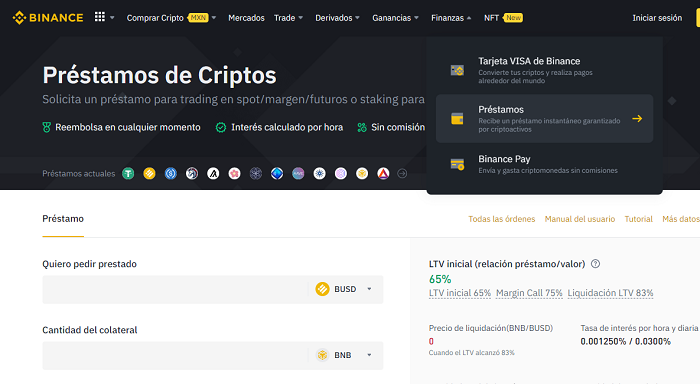Open the apps grid menu icon

pyautogui.click(x=100, y=17)
